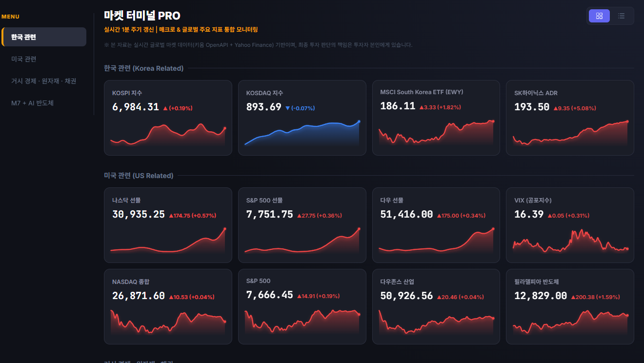The width and height of the screenshot is (644, 363).
Task: Click the 필라델피아 반도체 change 200.38 (+1.59%)
Action: tap(596, 297)
